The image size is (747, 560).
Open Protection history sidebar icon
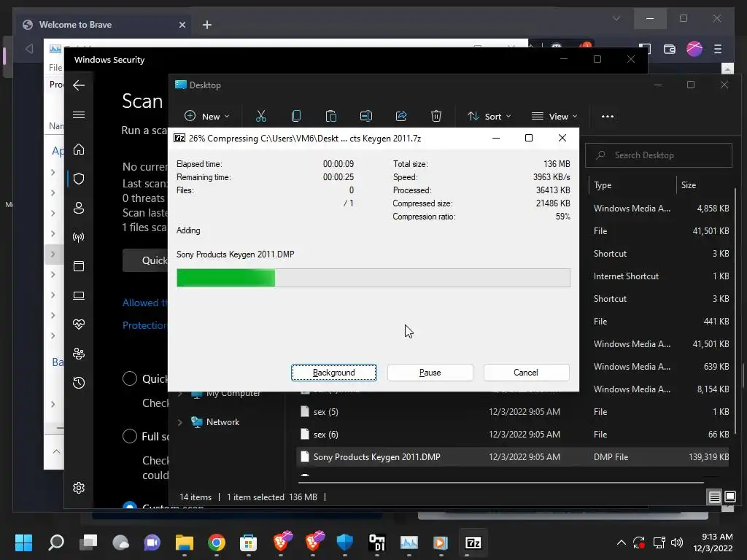pyautogui.click(x=79, y=383)
